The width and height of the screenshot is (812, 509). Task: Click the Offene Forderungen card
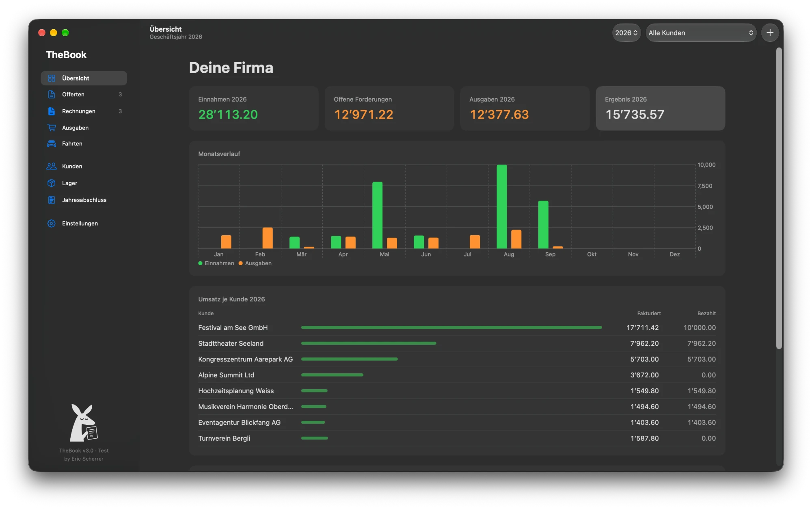(x=389, y=108)
